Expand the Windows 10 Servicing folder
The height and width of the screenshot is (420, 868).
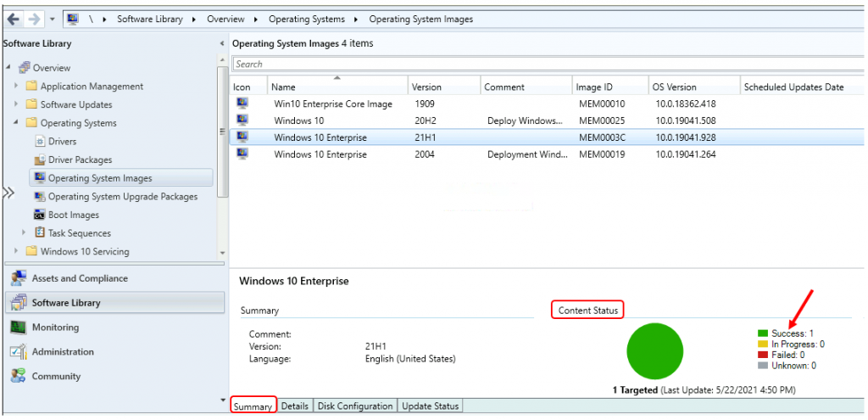(16, 251)
